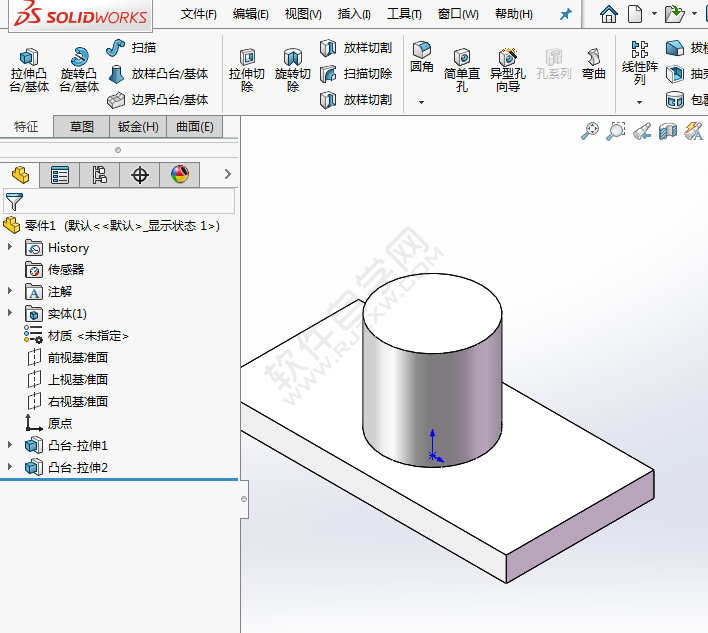Expand the 凸台-拉伸1 feature node

11,445
